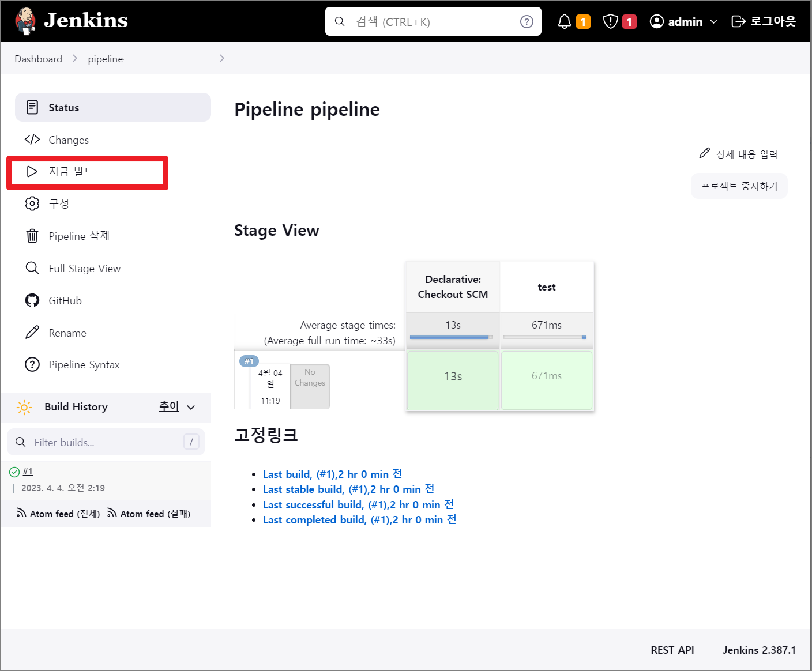Screen dimensions: 812x671
Task: Open Last stable build (#1) permalink
Action: coord(348,489)
